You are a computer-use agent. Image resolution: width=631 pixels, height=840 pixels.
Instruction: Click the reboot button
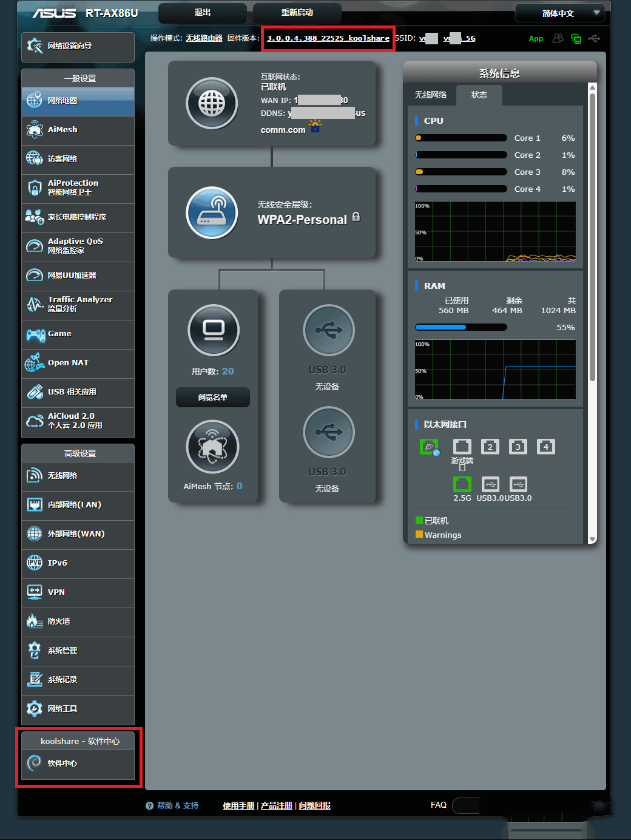297,13
